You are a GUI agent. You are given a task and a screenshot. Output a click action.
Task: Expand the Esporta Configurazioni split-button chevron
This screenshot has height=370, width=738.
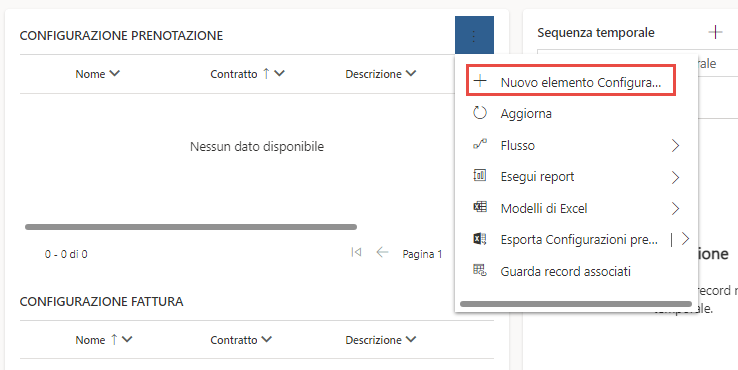(685, 239)
